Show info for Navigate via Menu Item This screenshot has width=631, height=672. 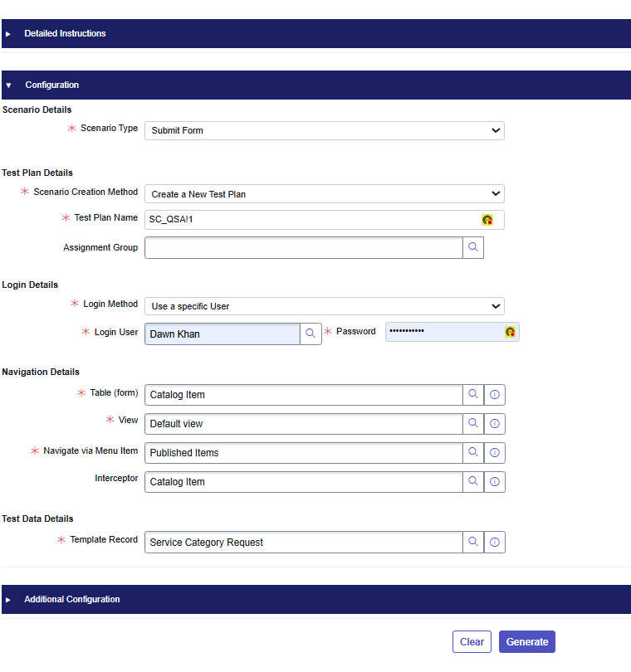click(x=495, y=453)
